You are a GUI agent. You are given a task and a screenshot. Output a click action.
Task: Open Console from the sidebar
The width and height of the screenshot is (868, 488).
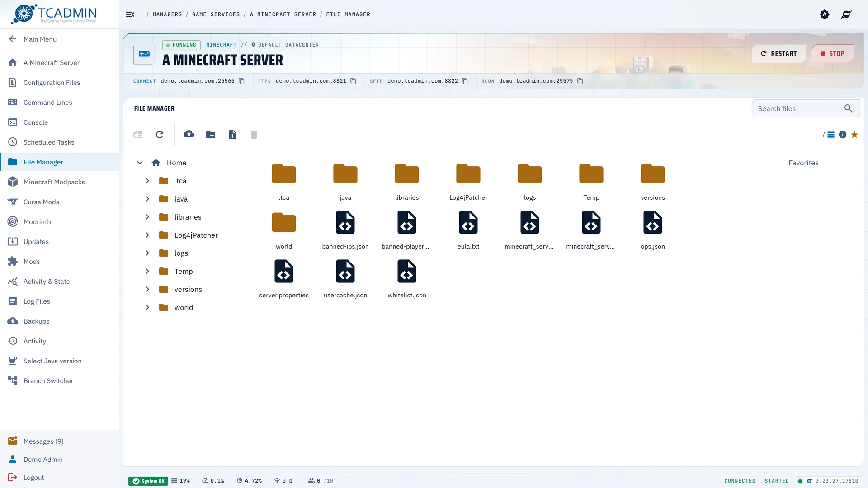[x=59, y=122]
